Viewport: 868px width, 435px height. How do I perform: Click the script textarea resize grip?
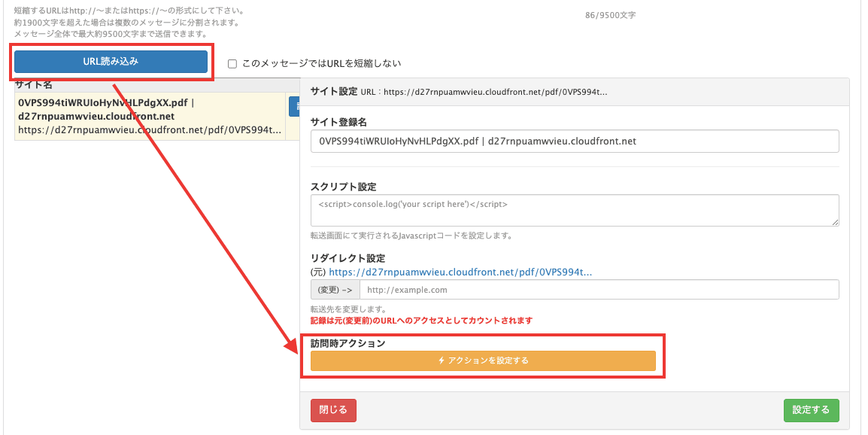[x=835, y=223]
